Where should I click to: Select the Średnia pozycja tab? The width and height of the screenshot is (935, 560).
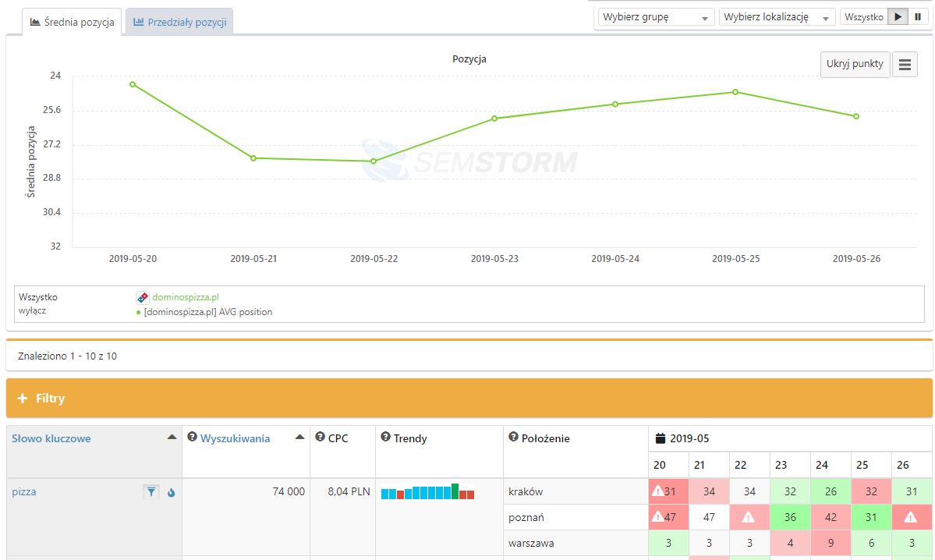tap(72, 22)
